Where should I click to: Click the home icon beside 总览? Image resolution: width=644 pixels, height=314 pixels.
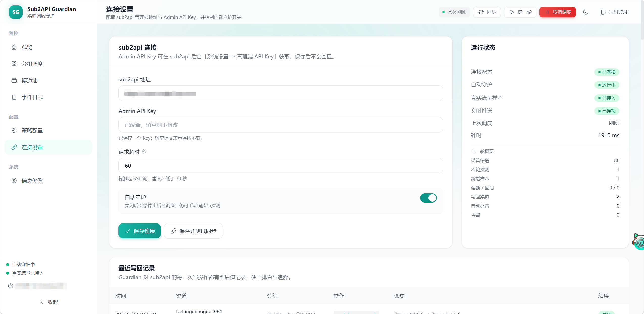click(x=14, y=47)
